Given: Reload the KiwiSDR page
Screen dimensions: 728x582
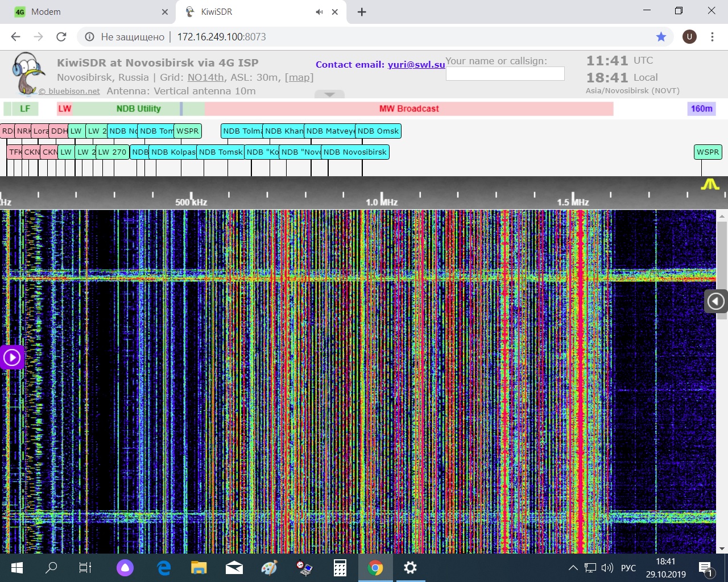Looking at the screenshot, I should 61,37.
